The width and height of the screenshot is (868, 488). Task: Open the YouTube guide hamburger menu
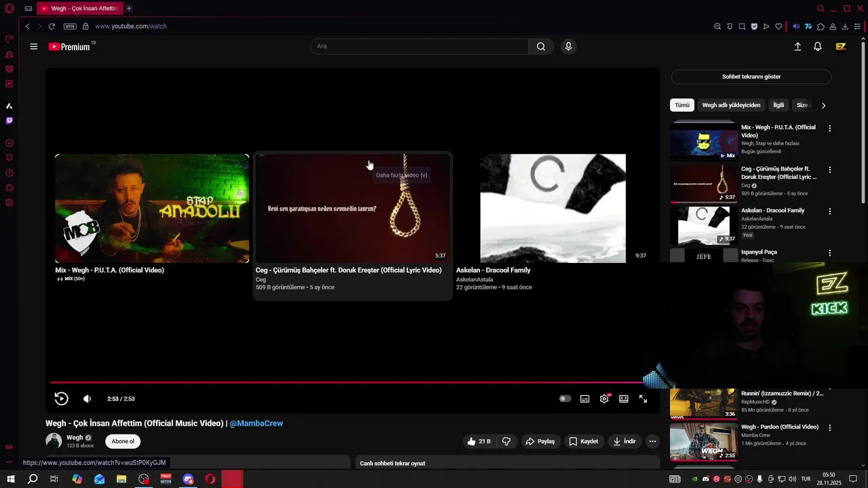tap(34, 47)
